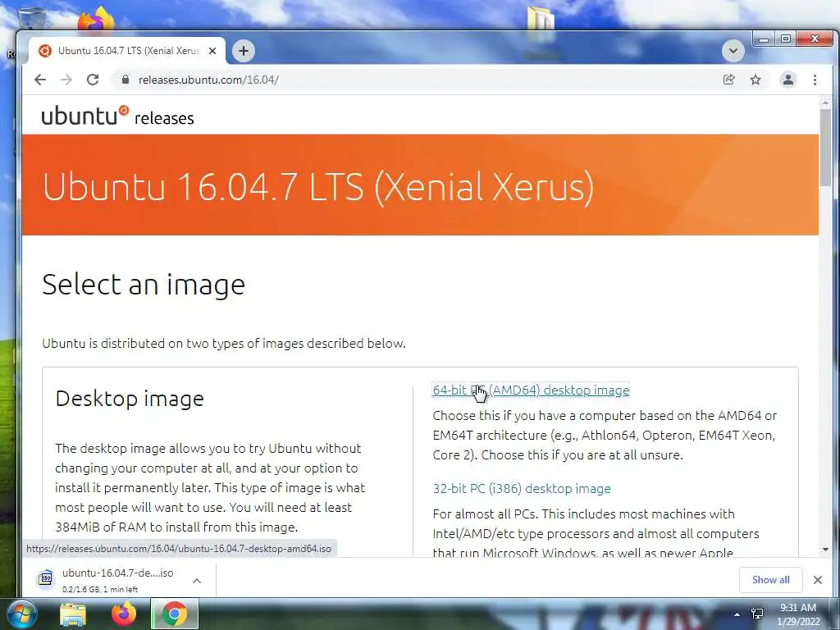Click the Recycle Bin desktop icon
Image resolution: width=840 pixels, height=630 pixels.
pyautogui.click(x=30, y=17)
